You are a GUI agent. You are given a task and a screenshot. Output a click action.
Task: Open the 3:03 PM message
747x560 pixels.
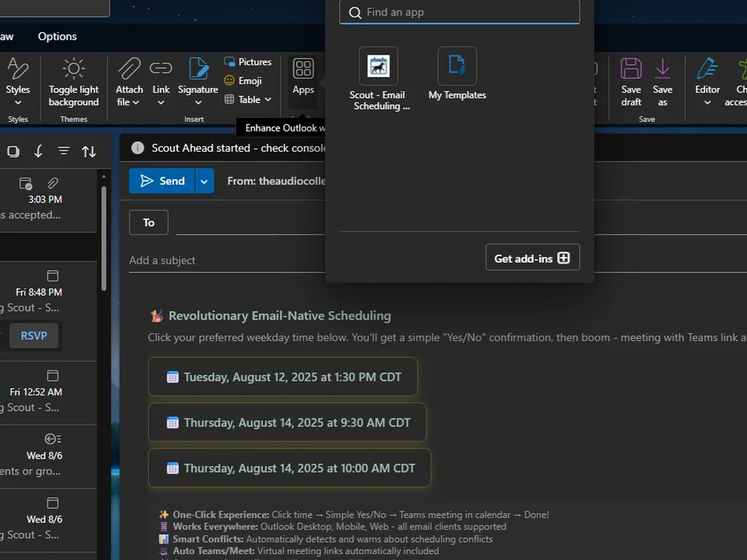tap(48, 202)
